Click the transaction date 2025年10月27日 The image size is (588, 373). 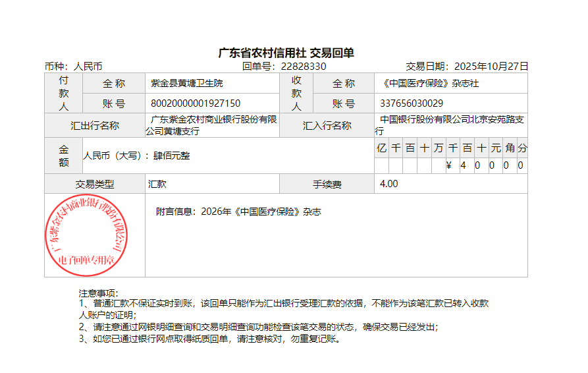pyautogui.click(x=491, y=67)
